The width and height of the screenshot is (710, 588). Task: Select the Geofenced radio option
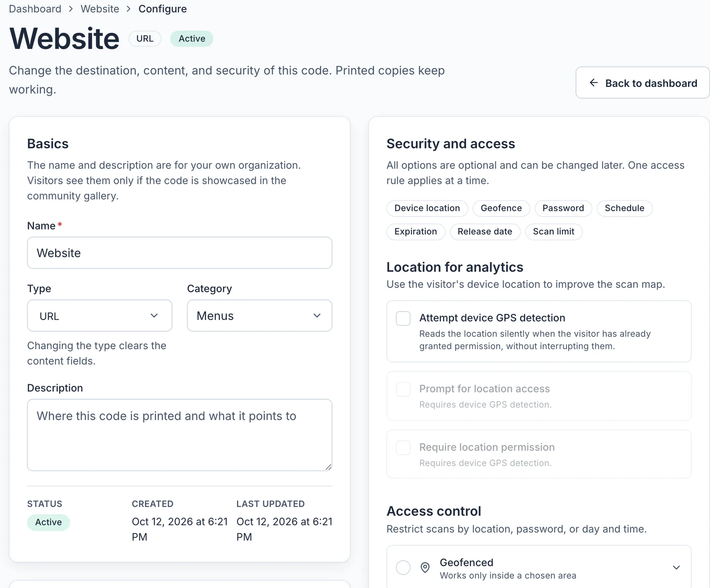pyautogui.click(x=403, y=567)
